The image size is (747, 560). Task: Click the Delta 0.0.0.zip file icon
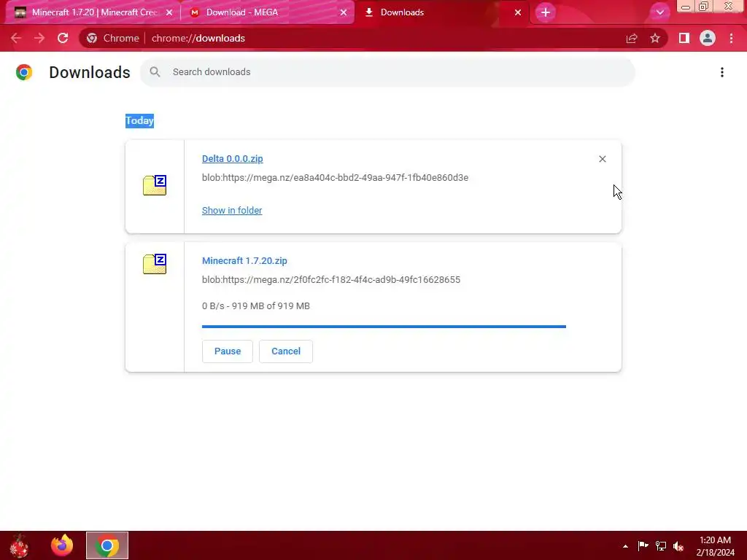(155, 185)
